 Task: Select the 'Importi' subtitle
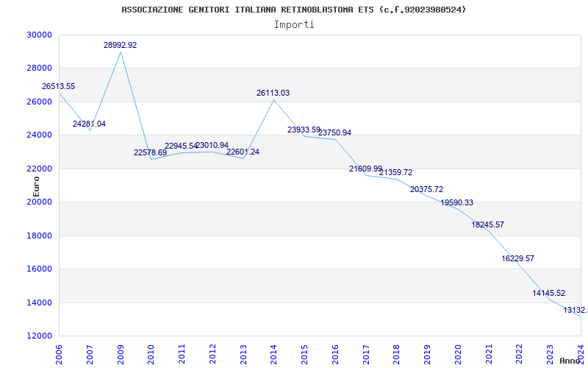(x=294, y=25)
